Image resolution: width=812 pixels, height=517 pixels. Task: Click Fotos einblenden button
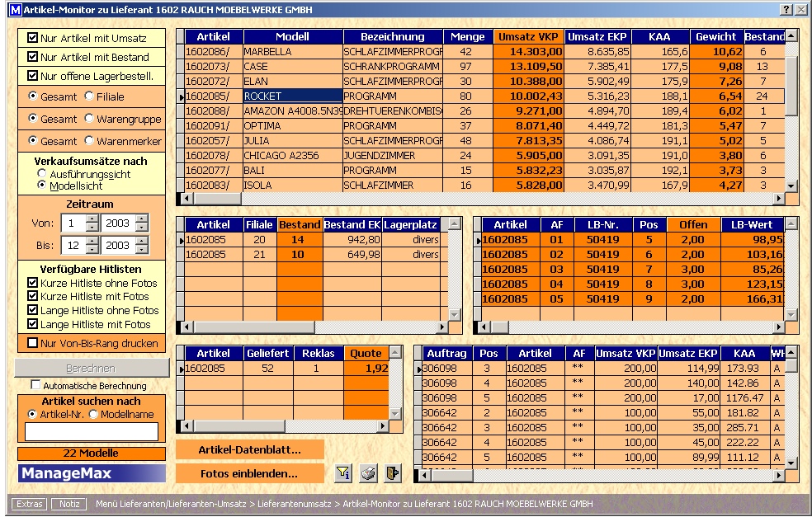click(249, 474)
